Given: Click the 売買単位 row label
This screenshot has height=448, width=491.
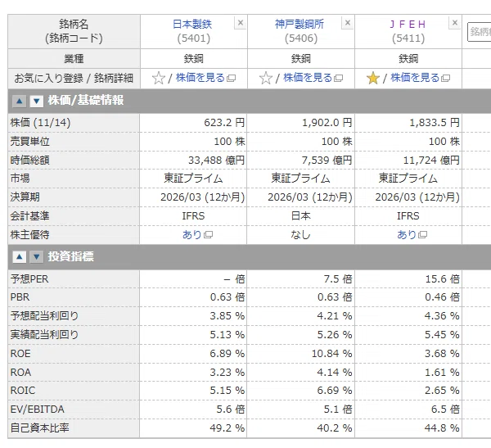Looking at the screenshot, I should point(30,142).
